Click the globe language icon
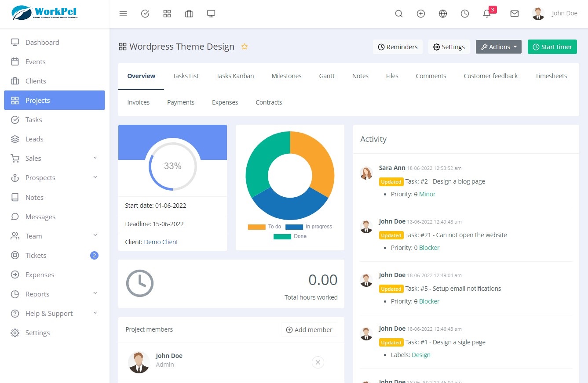The width and height of the screenshot is (588, 383). point(443,14)
